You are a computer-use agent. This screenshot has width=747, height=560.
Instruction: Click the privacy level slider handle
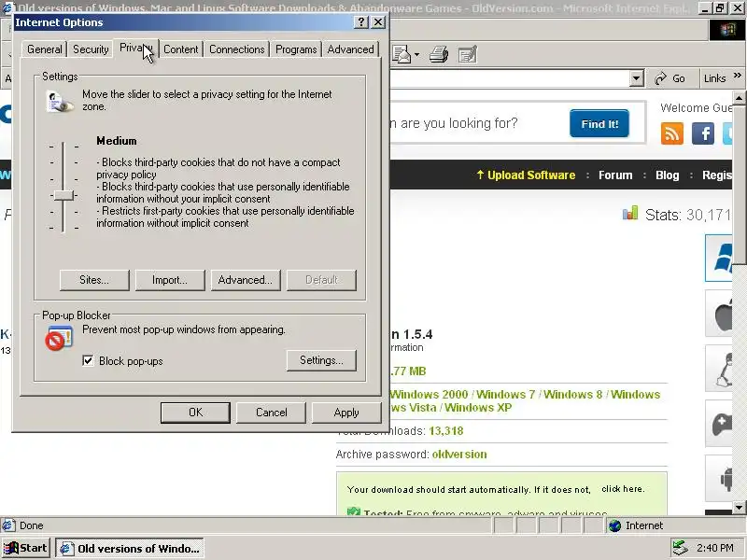[x=63, y=195]
